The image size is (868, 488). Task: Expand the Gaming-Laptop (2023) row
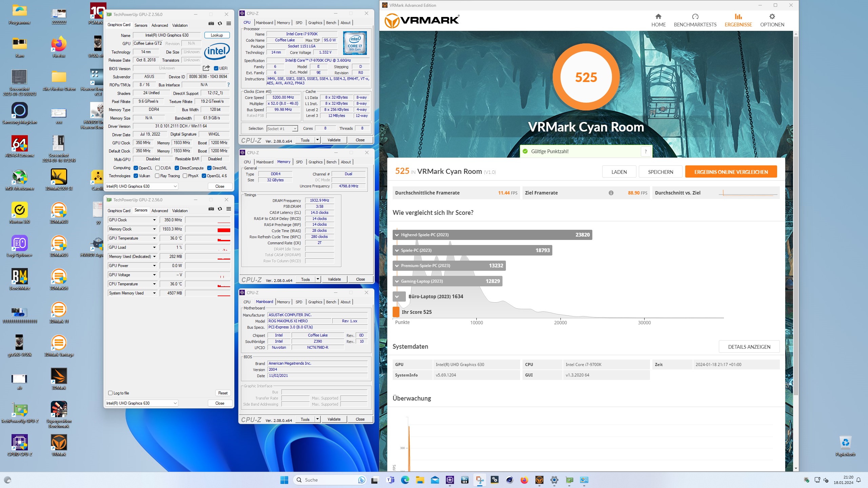[x=397, y=281]
